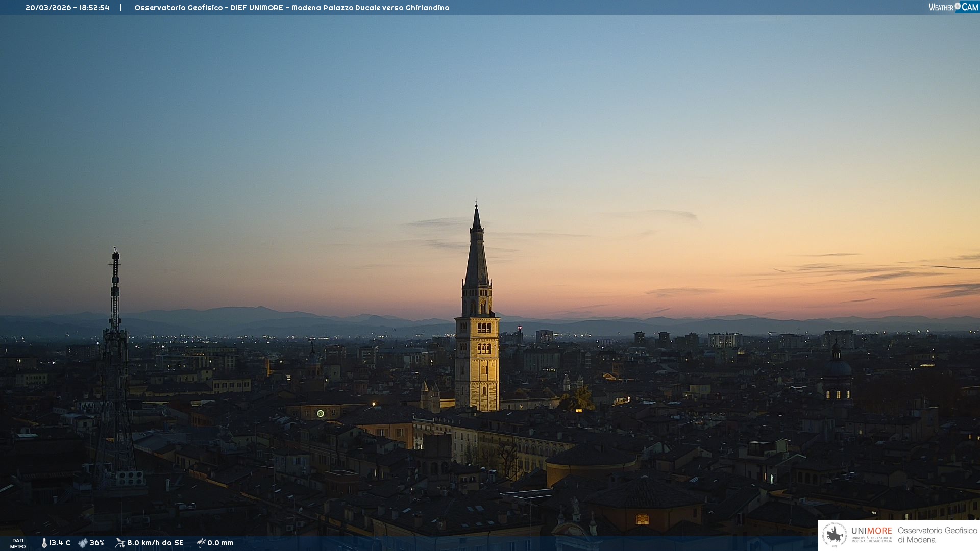The image size is (980, 551).
Task: Click the wind anemometer icon
Action: [x=120, y=543]
